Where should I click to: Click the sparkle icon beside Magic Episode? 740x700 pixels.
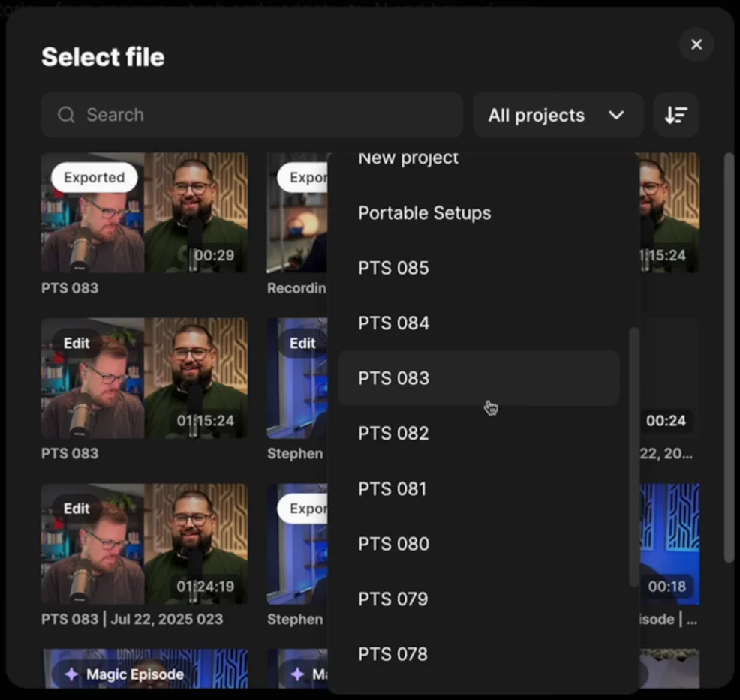click(71, 674)
